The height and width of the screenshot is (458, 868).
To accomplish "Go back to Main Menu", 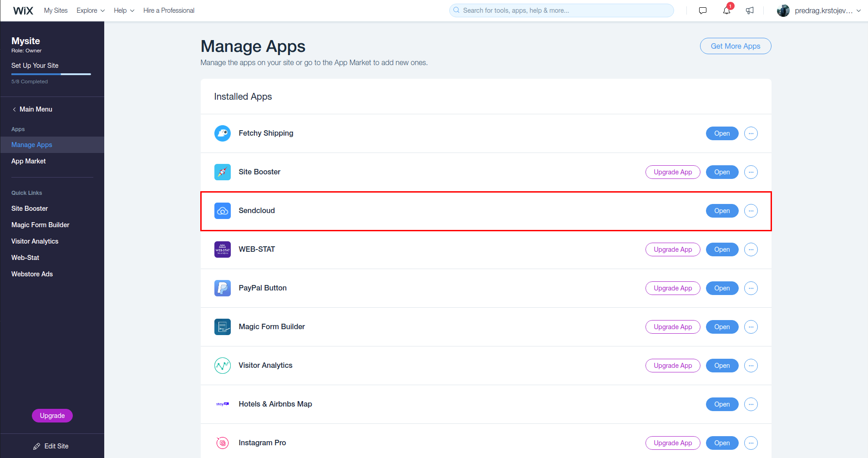I will pyautogui.click(x=32, y=109).
